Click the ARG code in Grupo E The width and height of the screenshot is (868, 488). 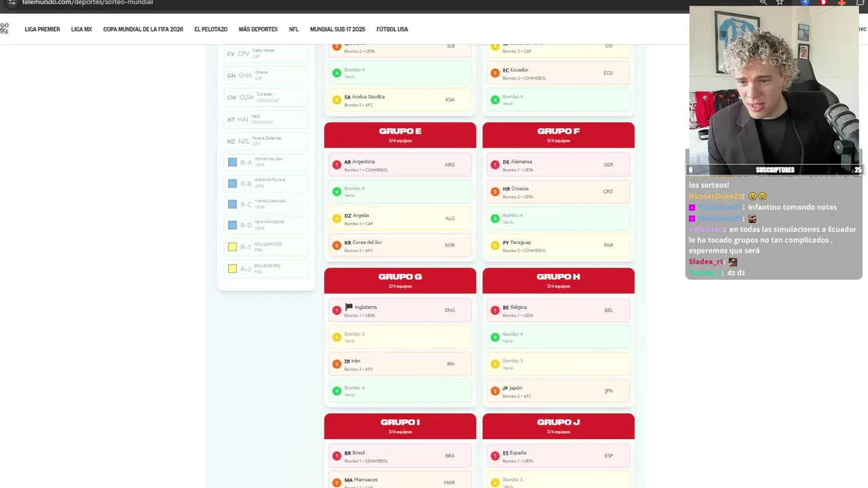click(450, 165)
